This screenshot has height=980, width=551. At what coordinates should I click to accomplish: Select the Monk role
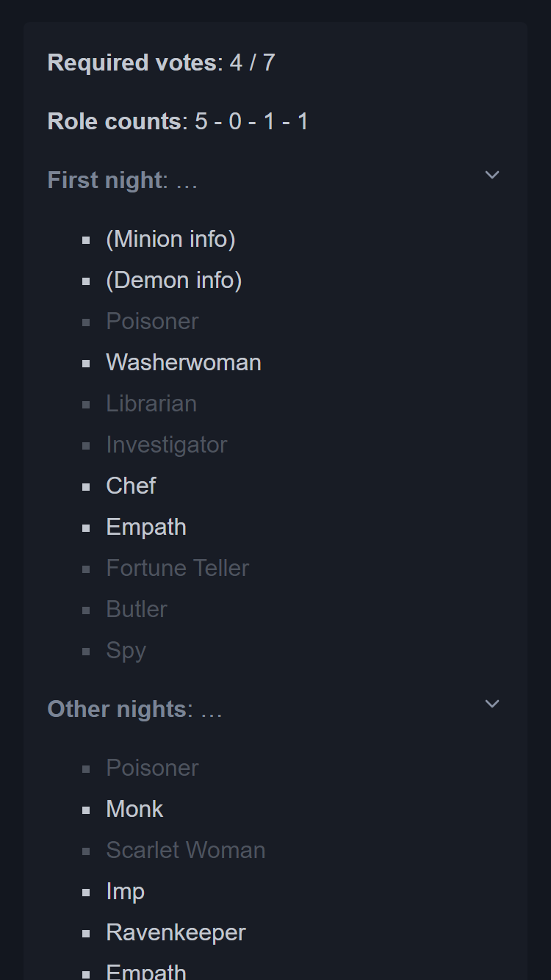tap(134, 809)
